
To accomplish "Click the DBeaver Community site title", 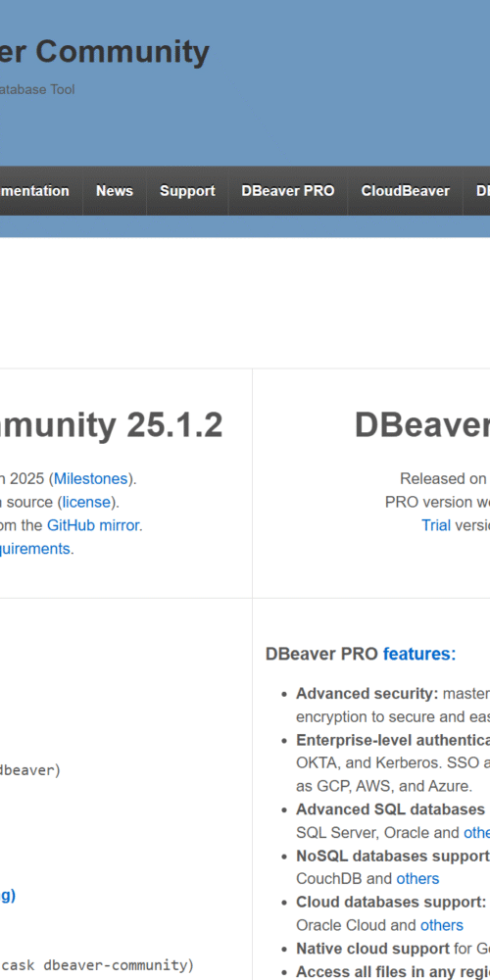I will (x=105, y=52).
